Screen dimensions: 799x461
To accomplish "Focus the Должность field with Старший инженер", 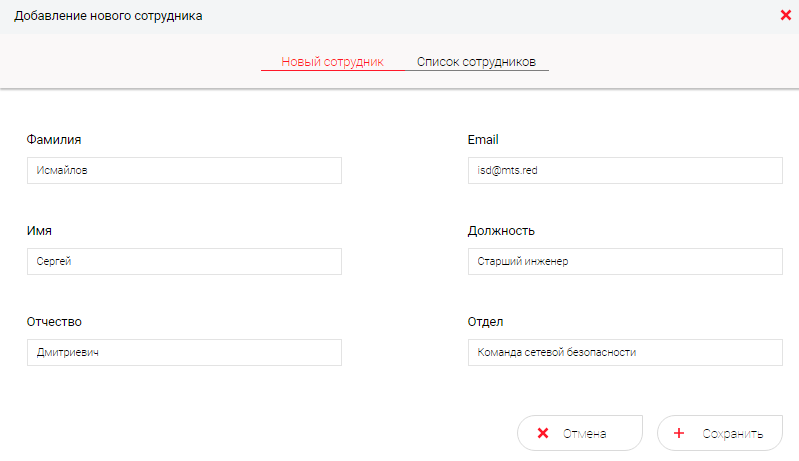I will pyautogui.click(x=624, y=262).
